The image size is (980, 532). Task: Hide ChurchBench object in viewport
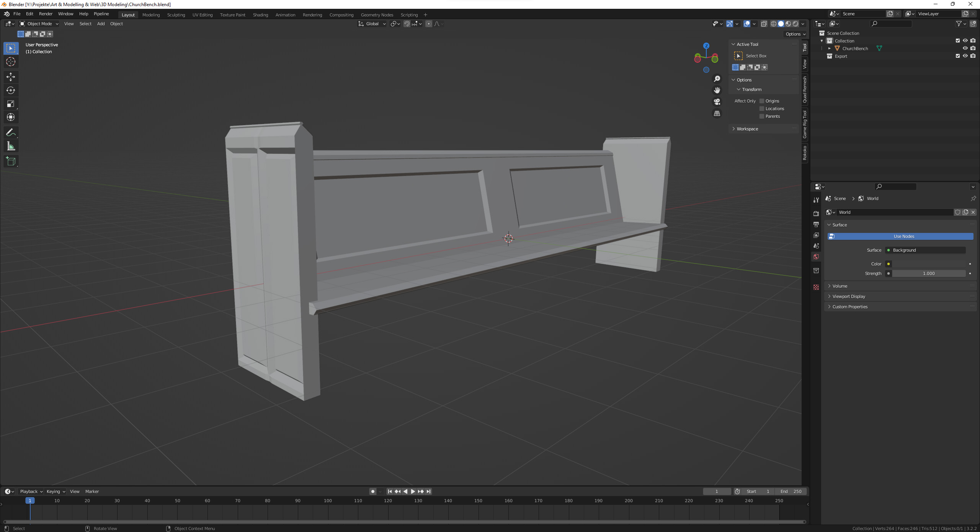pyautogui.click(x=965, y=49)
